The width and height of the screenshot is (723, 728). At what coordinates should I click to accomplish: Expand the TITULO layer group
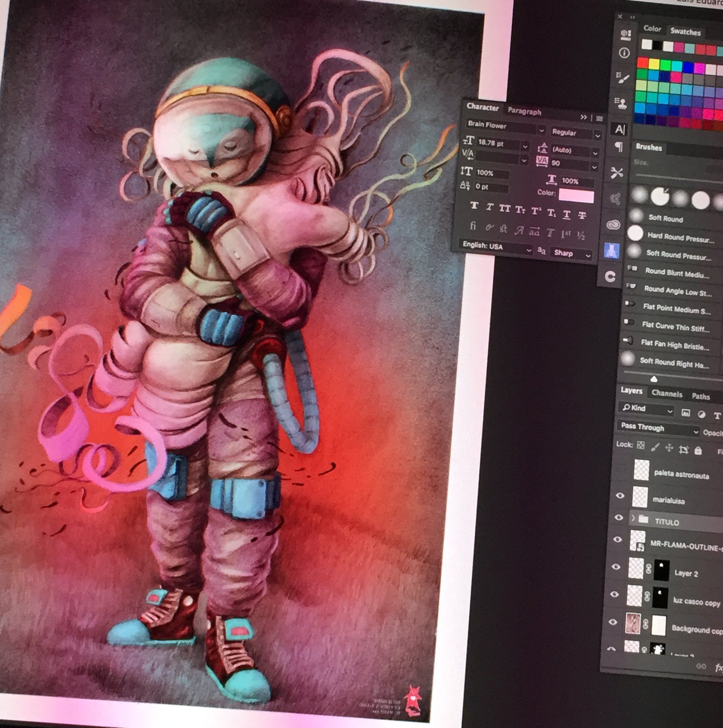click(633, 518)
